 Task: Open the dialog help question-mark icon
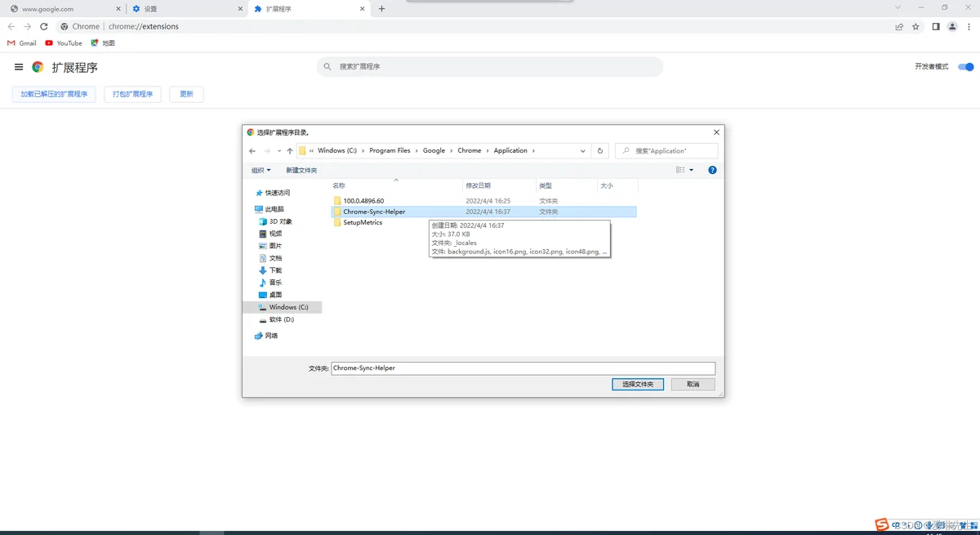[x=712, y=170]
